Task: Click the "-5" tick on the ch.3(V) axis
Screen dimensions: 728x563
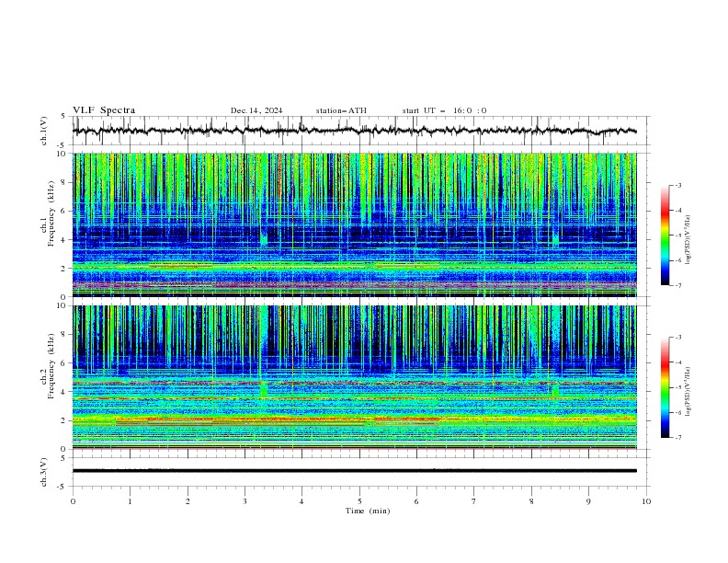Action: [x=63, y=487]
